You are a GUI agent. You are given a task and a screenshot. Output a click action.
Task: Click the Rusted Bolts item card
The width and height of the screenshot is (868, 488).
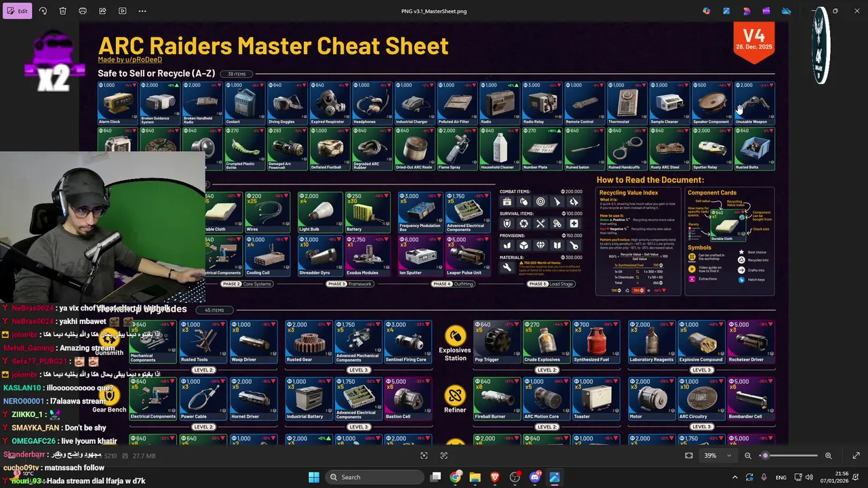pyautogui.click(x=753, y=148)
